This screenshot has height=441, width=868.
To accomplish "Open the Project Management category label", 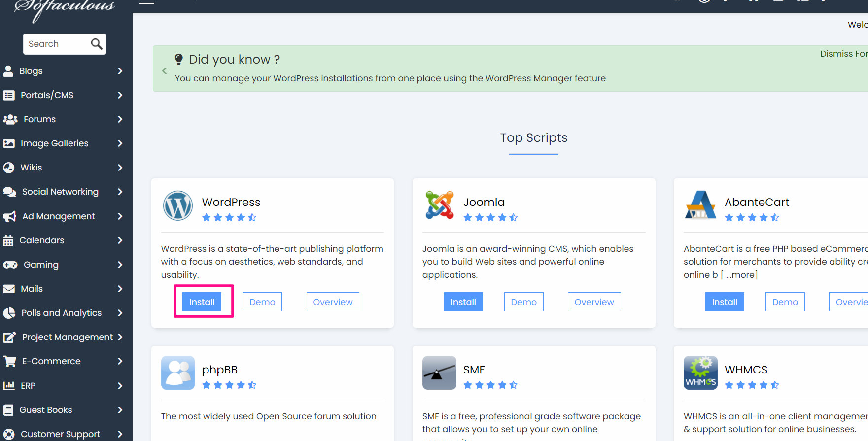I will 68,337.
